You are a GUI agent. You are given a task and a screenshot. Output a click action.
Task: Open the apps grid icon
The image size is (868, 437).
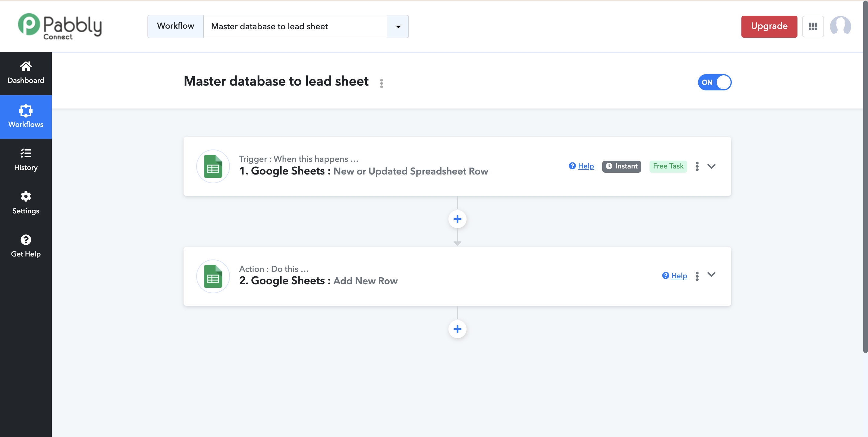point(813,26)
